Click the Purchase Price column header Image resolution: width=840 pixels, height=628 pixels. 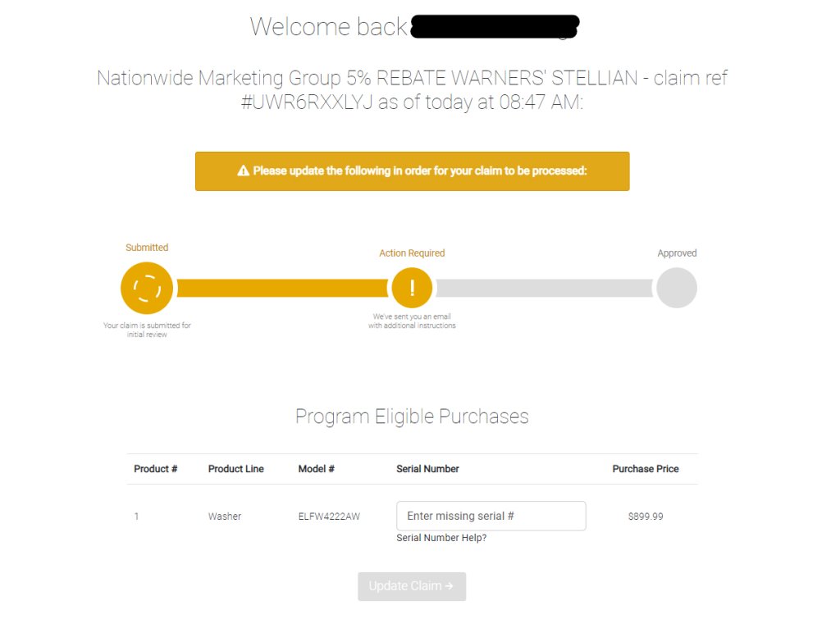click(x=646, y=469)
